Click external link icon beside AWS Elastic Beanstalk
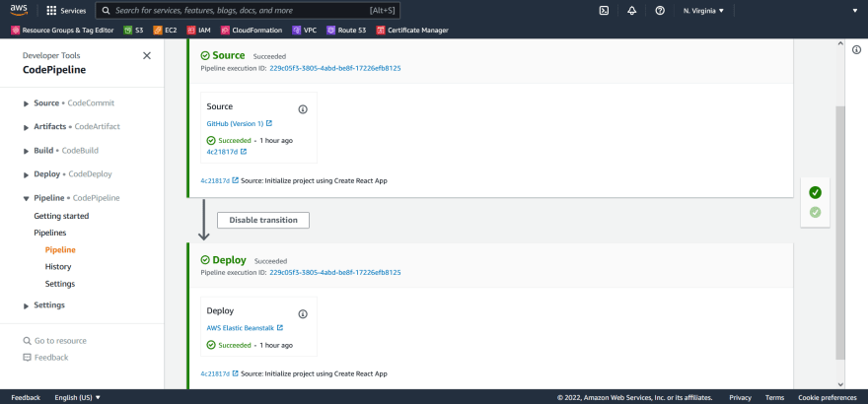The width and height of the screenshot is (868, 404). click(x=280, y=328)
